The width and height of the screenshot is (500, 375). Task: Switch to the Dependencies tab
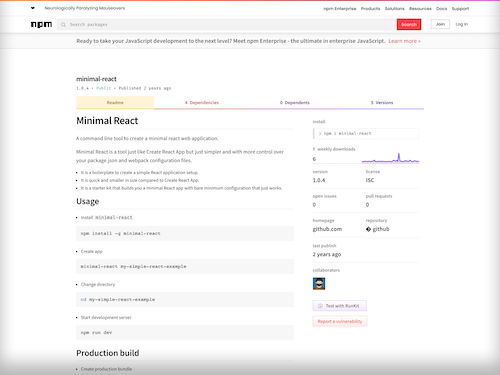tap(202, 103)
